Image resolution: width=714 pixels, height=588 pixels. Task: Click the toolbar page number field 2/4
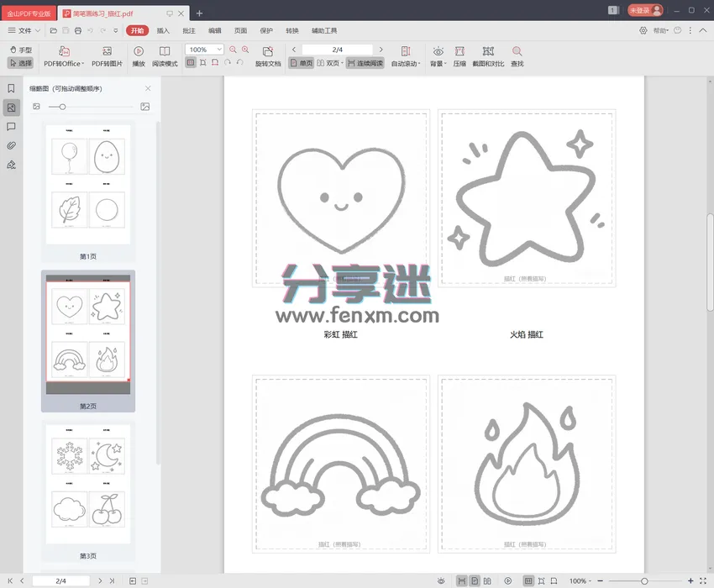(x=338, y=50)
